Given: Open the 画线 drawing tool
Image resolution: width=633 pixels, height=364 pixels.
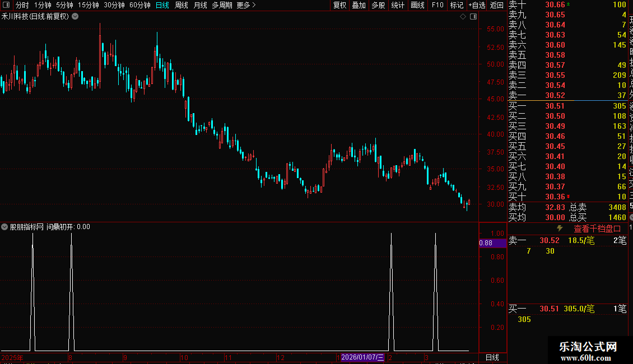Looking at the screenshot, I should tap(417, 5).
